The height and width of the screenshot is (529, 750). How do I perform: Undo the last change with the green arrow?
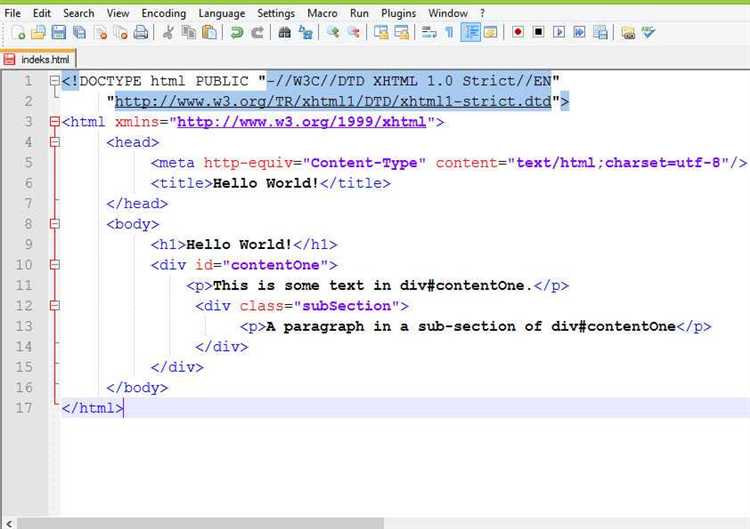point(237,33)
